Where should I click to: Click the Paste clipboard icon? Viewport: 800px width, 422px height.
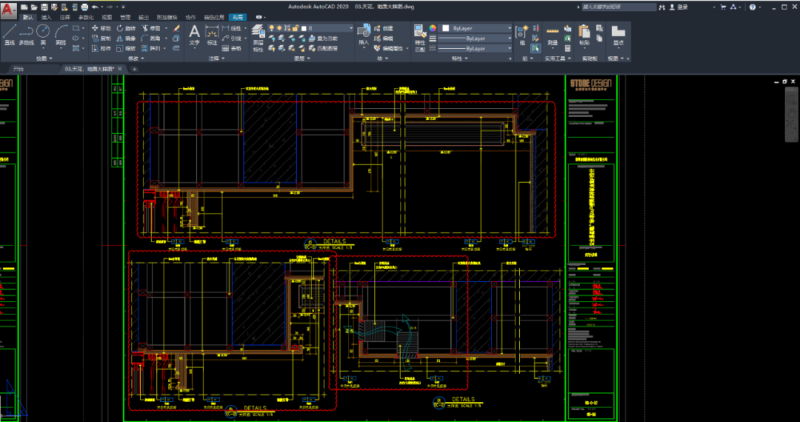click(584, 33)
